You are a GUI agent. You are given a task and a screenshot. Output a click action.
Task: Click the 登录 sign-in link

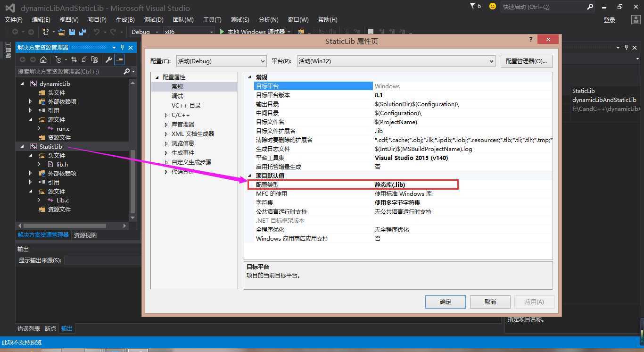pyautogui.click(x=610, y=20)
